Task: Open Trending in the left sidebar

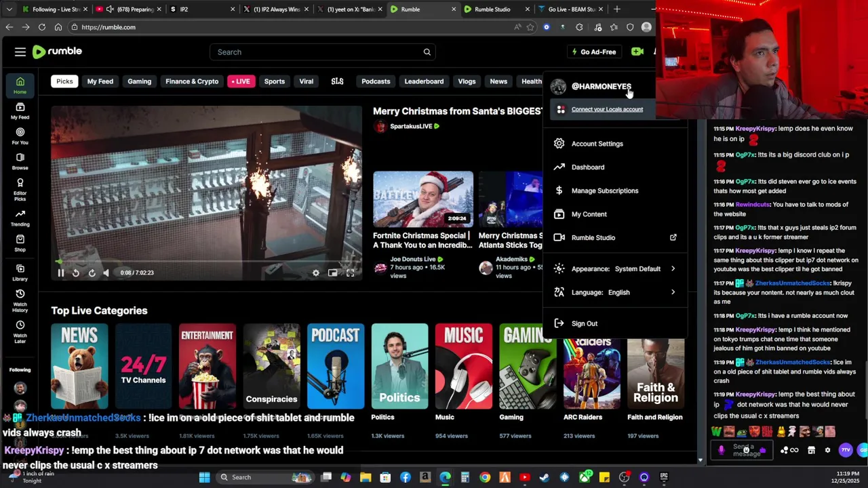Action: pos(20,218)
